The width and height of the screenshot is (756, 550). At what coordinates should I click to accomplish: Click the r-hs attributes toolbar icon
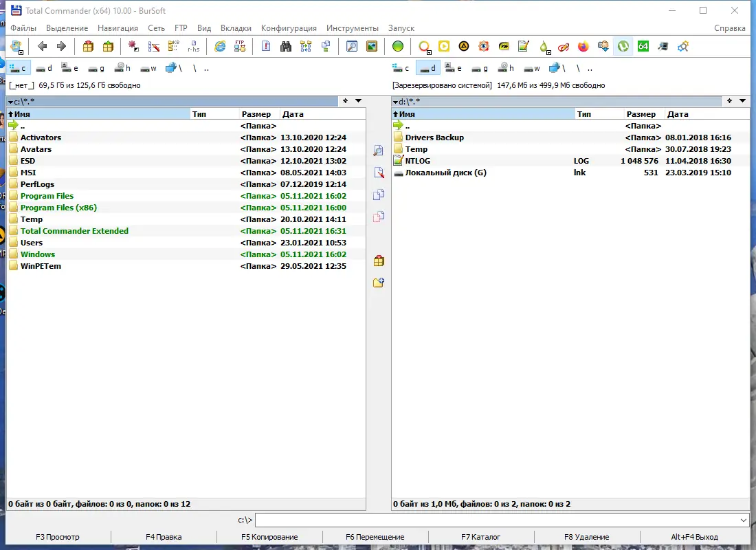[x=193, y=46]
